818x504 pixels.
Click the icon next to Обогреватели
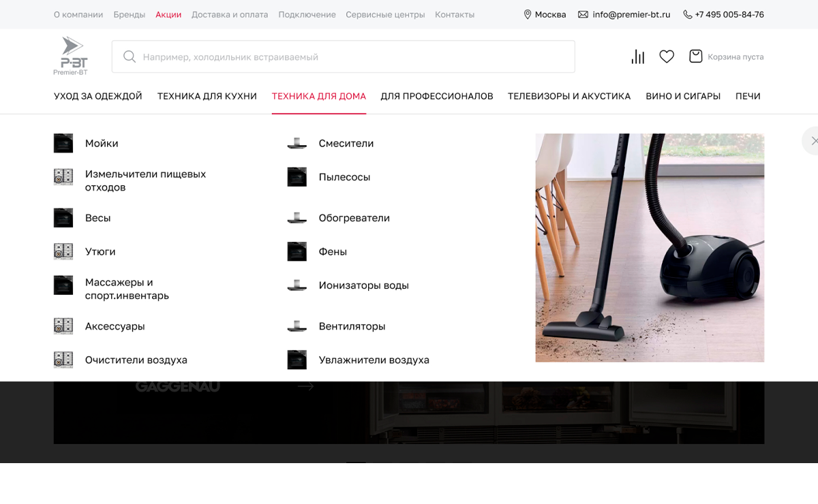coord(297,218)
